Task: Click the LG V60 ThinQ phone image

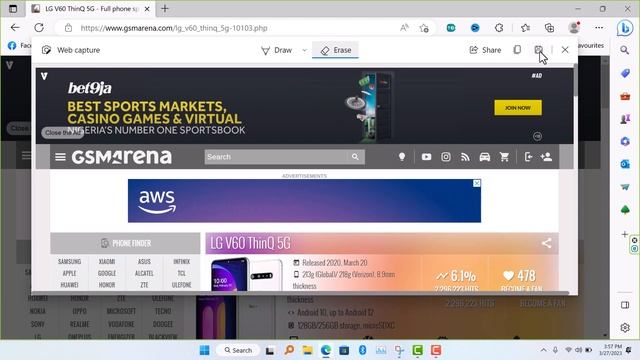Action: 247,274
